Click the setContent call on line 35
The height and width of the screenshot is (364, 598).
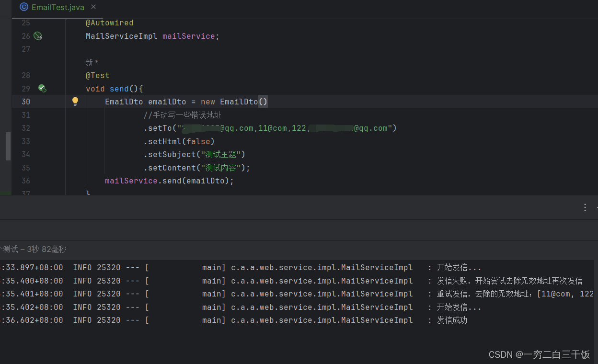point(197,168)
